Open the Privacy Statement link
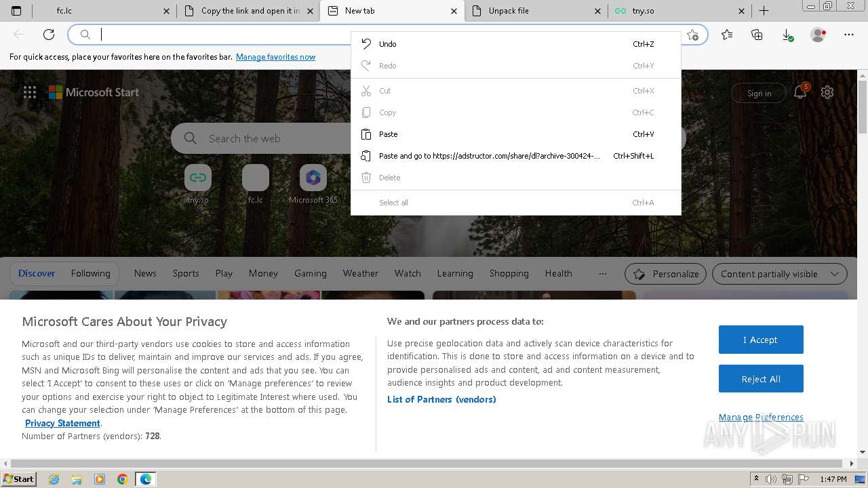Viewport: 868px width, 488px height. pyautogui.click(x=62, y=423)
